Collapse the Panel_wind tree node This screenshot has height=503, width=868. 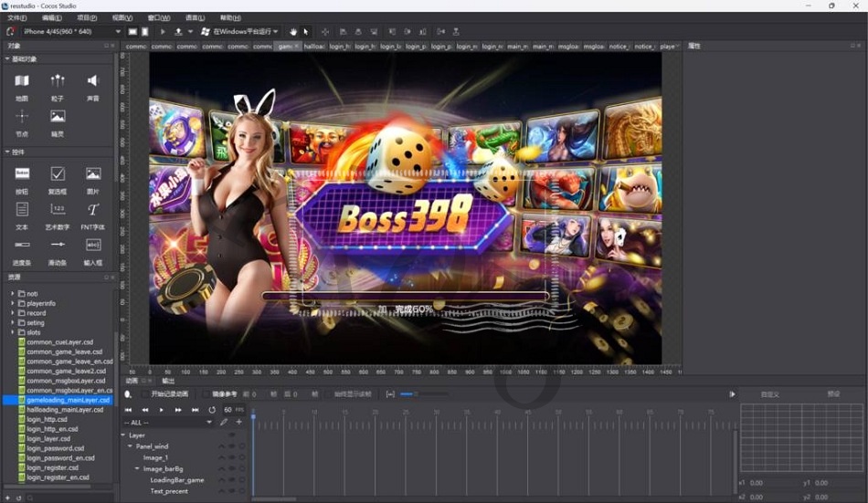130,446
